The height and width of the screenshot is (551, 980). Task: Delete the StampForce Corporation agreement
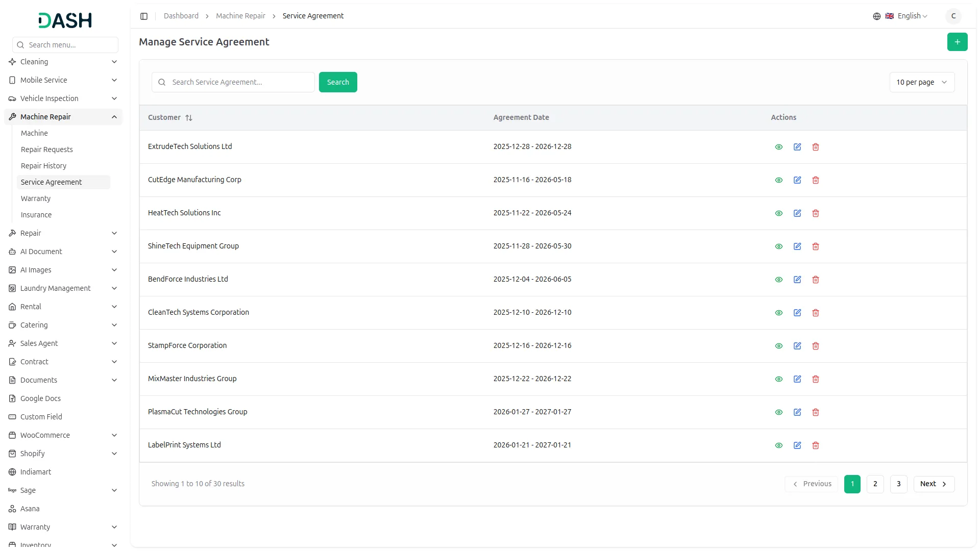(x=816, y=346)
